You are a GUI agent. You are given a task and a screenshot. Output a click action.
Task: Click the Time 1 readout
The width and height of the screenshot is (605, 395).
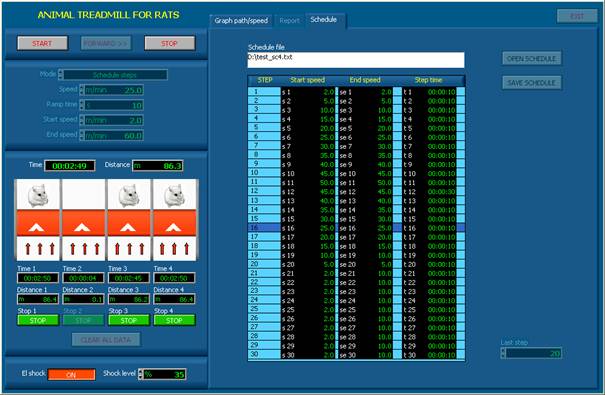click(38, 278)
